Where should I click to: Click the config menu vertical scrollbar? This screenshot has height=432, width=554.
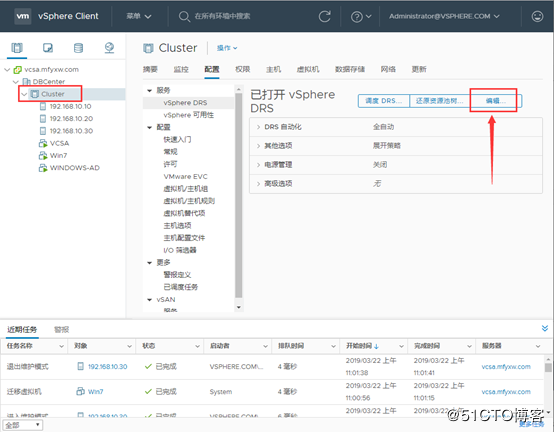pos(238,195)
